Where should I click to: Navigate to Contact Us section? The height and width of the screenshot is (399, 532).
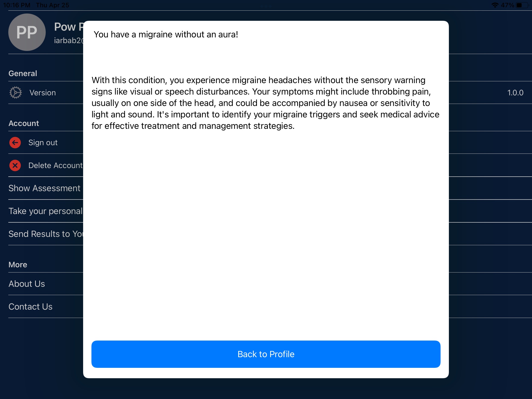(x=30, y=306)
